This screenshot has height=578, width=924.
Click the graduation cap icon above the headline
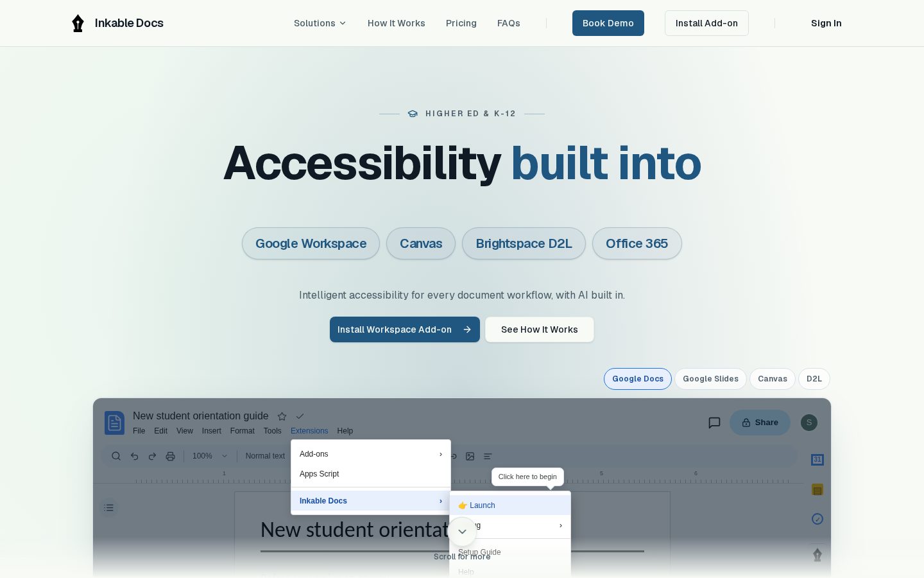click(413, 114)
